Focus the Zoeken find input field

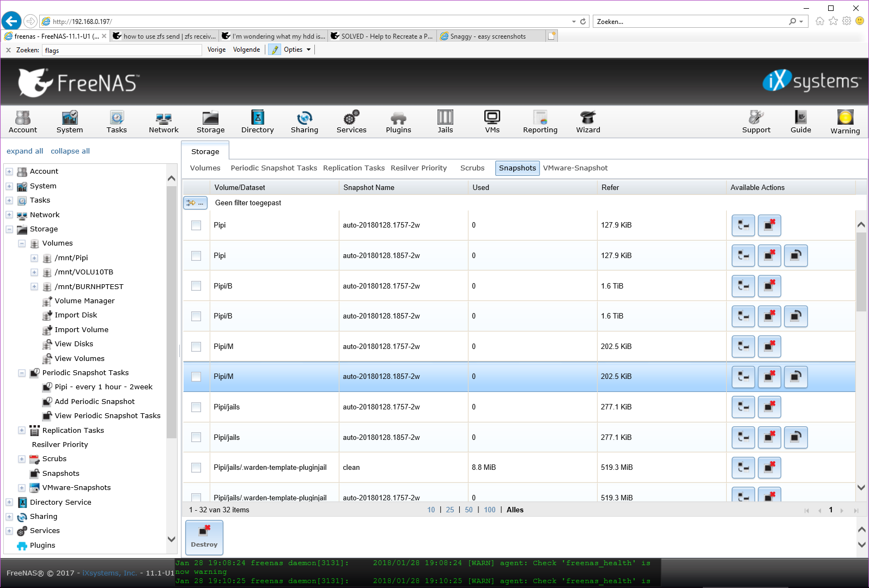point(122,50)
